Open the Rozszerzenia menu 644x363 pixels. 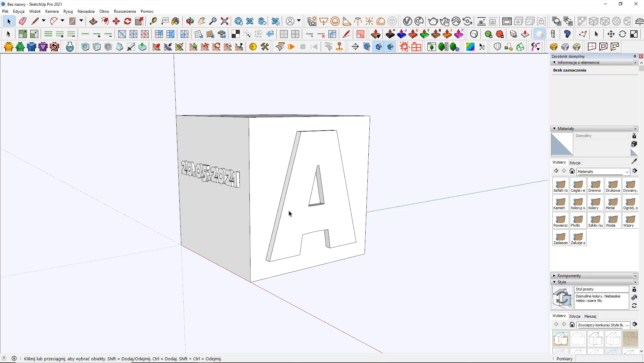tap(125, 11)
